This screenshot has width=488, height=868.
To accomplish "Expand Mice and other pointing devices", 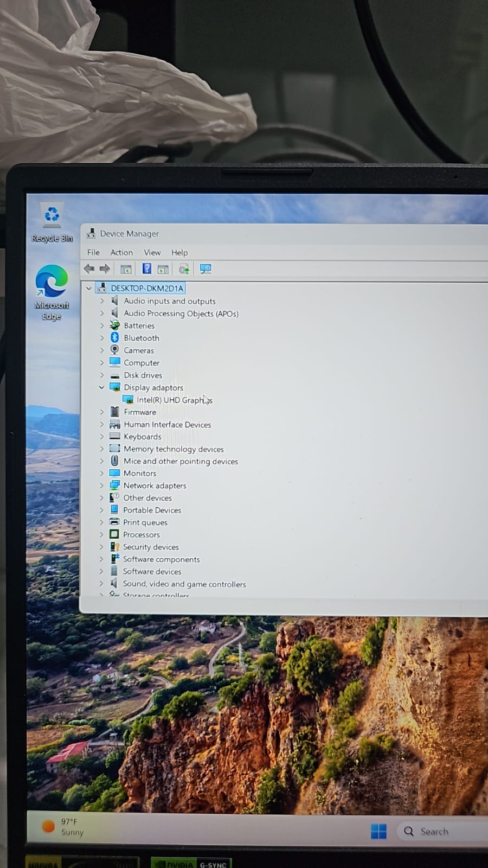I will (x=101, y=461).
